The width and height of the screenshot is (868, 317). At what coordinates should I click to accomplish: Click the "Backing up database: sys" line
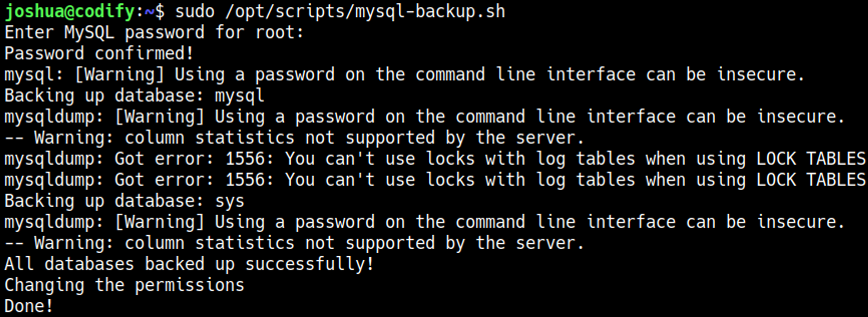124,201
